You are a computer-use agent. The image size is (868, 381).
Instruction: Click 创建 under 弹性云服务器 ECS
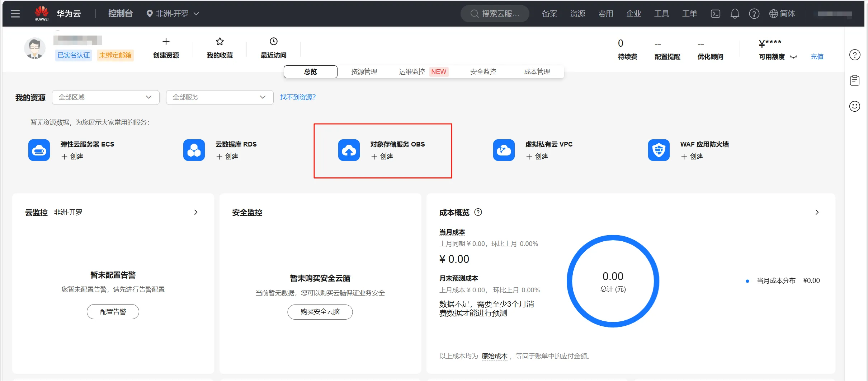(72, 157)
